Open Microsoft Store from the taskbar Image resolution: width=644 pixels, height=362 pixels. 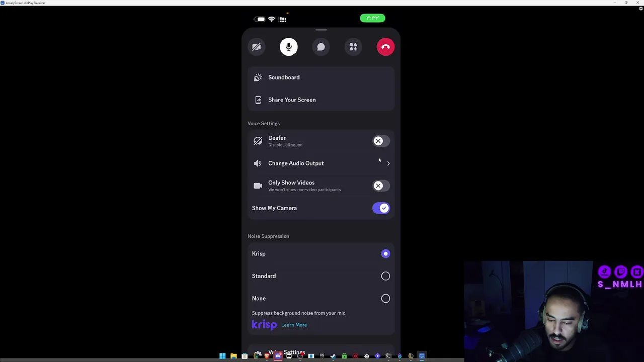(245, 356)
